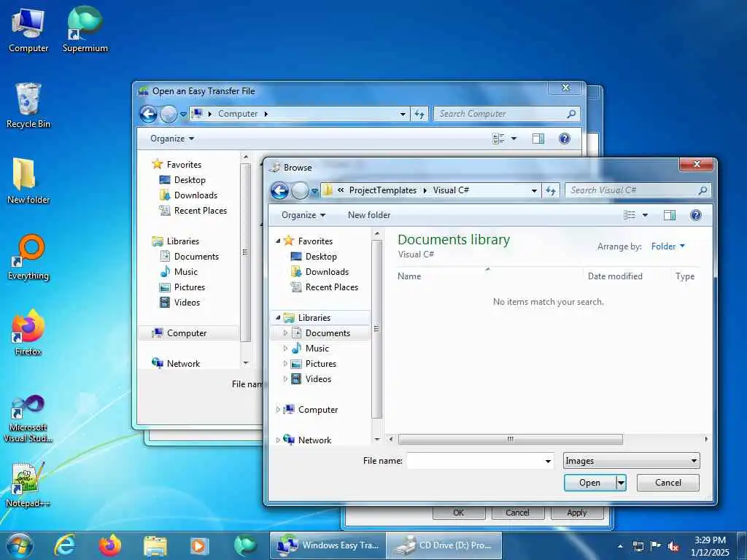Open Organize menu in Browse dialog
Image resolution: width=747 pixels, height=560 pixels.
tap(303, 215)
